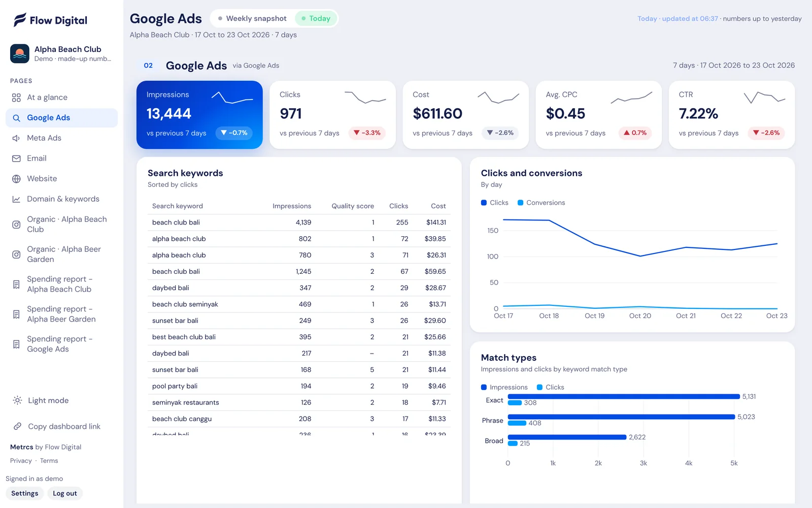Click the Exact impressions bar labeled 5,131
Viewport: 812px width, 508px height.
624,397
